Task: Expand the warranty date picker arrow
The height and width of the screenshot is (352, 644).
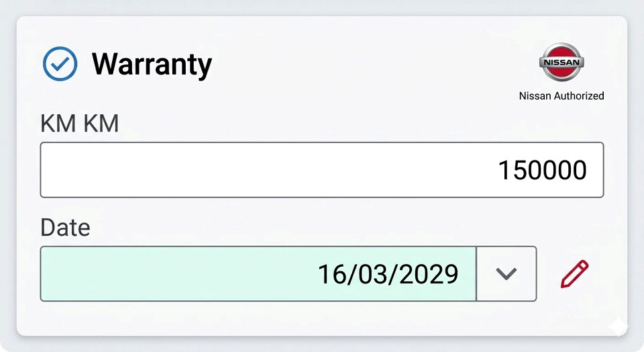Action: tap(506, 274)
